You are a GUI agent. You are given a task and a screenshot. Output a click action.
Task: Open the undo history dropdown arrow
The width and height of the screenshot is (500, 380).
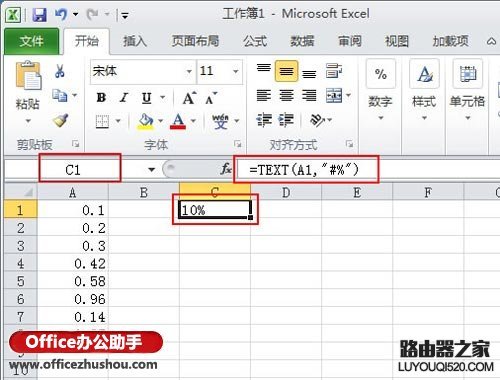76,14
